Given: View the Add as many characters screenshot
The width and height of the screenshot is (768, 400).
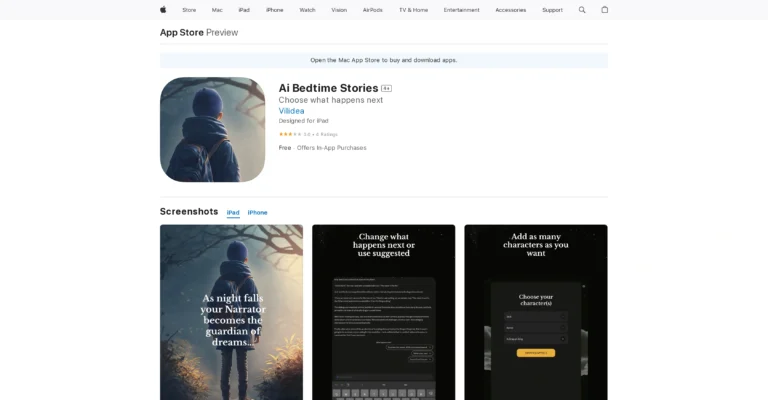Looking at the screenshot, I should [536, 312].
